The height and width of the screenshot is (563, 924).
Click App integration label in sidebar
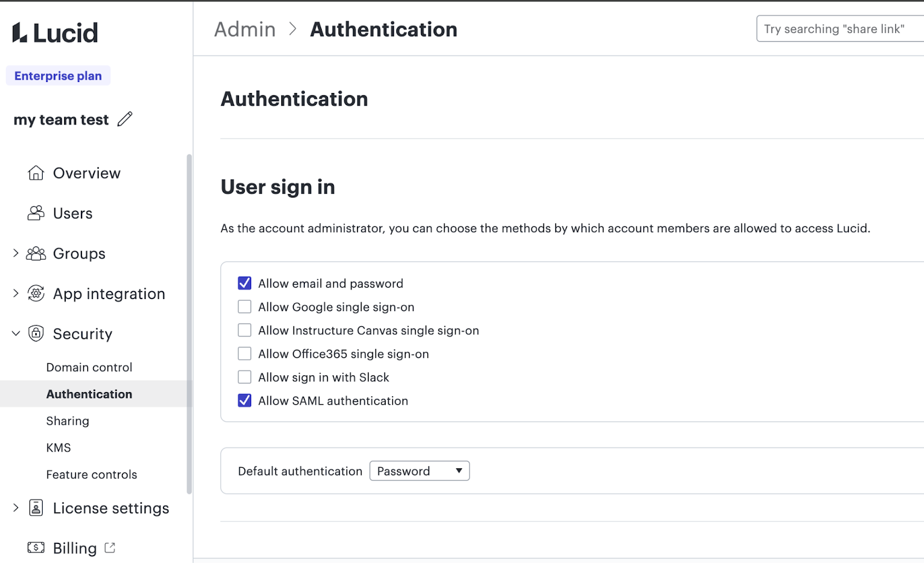click(109, 294)
